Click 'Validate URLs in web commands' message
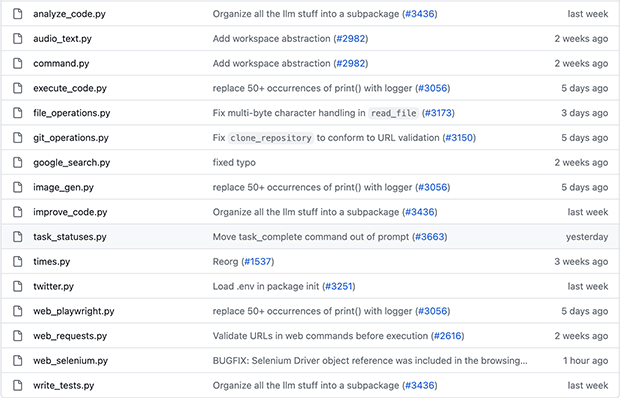Image resolution: width=620 pixels, height=398 pixels. click(320, 336)
